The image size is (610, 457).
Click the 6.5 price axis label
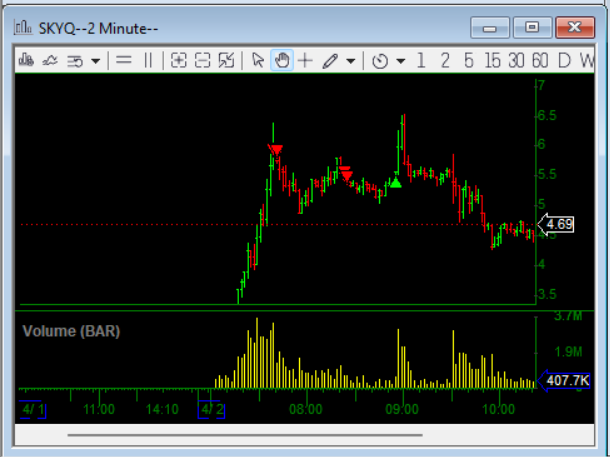[547, 116]
